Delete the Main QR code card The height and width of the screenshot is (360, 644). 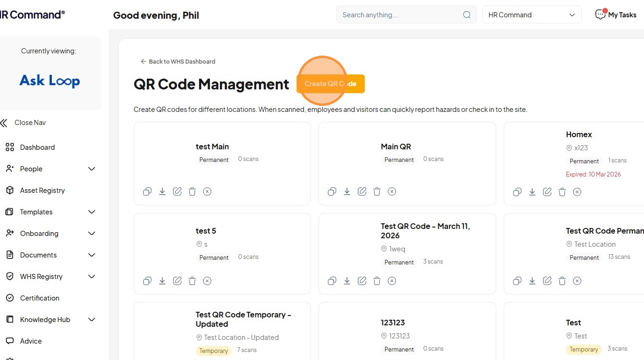click(377, 191)
